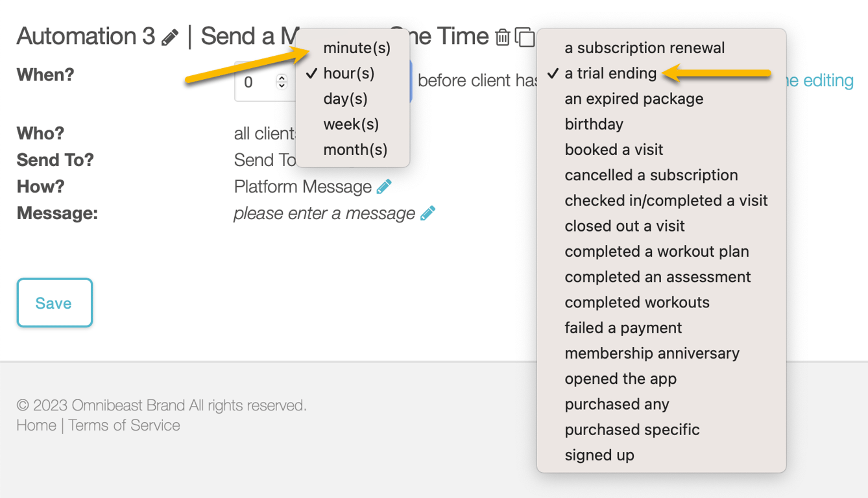Viewport: 868px width, 498px height.
Task: Click the duplicate automation icon
Action: [524, 38]
